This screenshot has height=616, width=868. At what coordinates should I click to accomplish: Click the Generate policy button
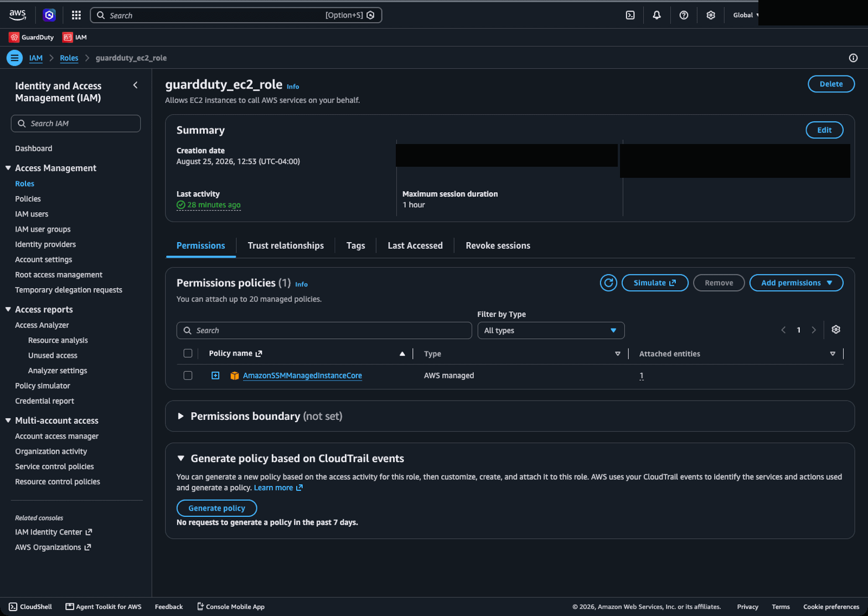[x=216, y=508]
